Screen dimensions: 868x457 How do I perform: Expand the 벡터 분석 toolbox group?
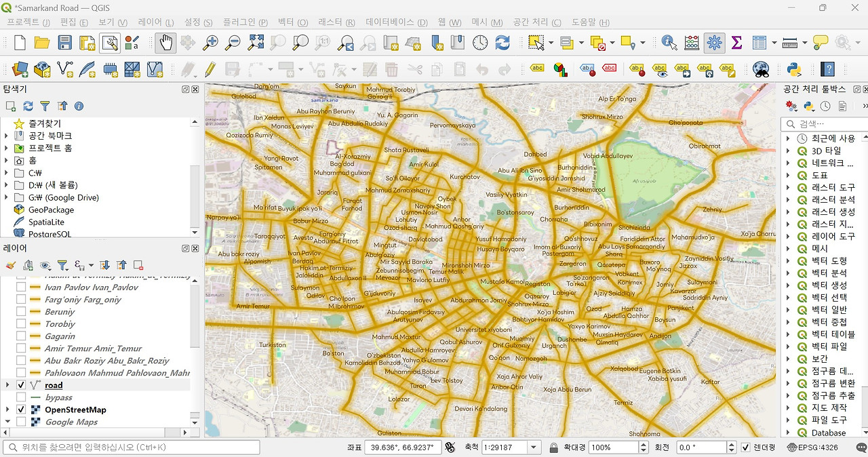(788, 273)
